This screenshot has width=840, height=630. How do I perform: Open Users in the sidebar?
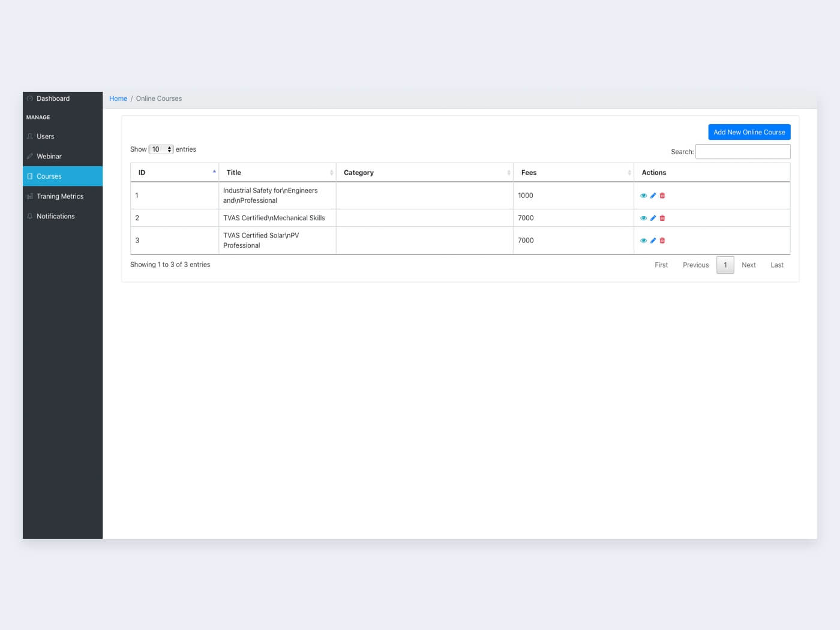pyautogui.click(x=46, y=137)
